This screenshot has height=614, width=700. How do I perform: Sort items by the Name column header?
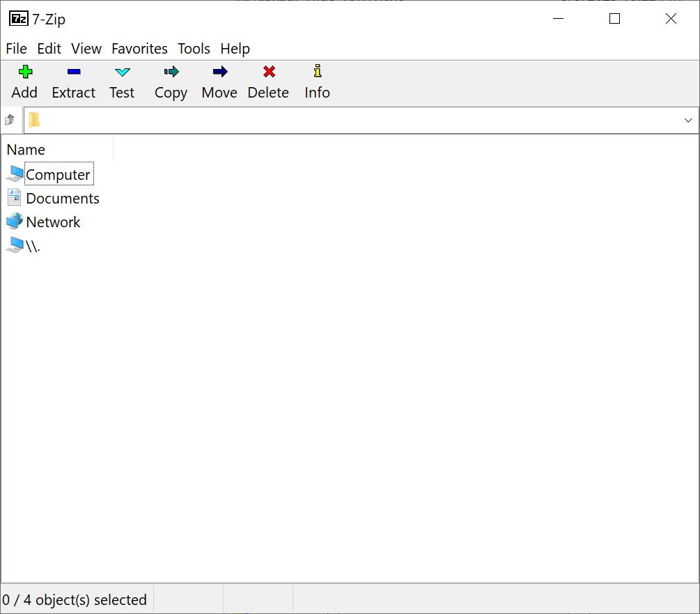pos(26,149)
